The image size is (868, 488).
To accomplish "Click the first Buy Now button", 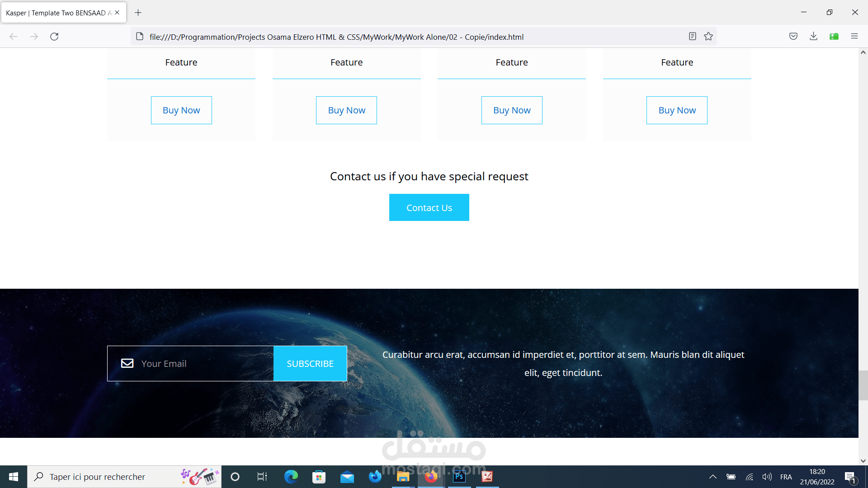I will click(181, 110).
